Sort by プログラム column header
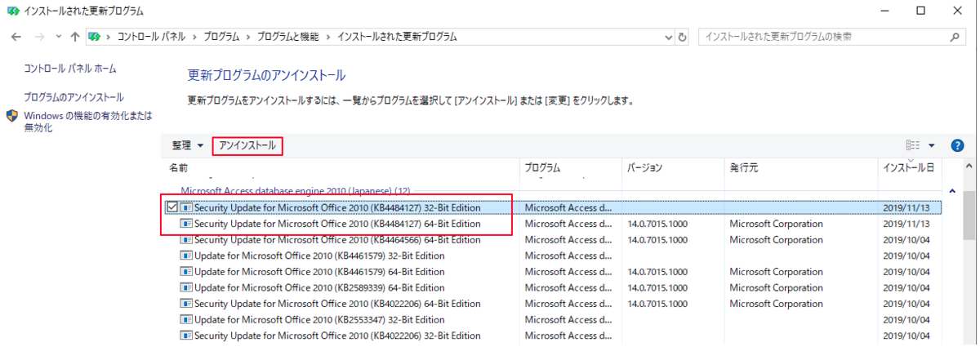The height and width of the screenshot is (347, 980). click(x=542, y=167)
